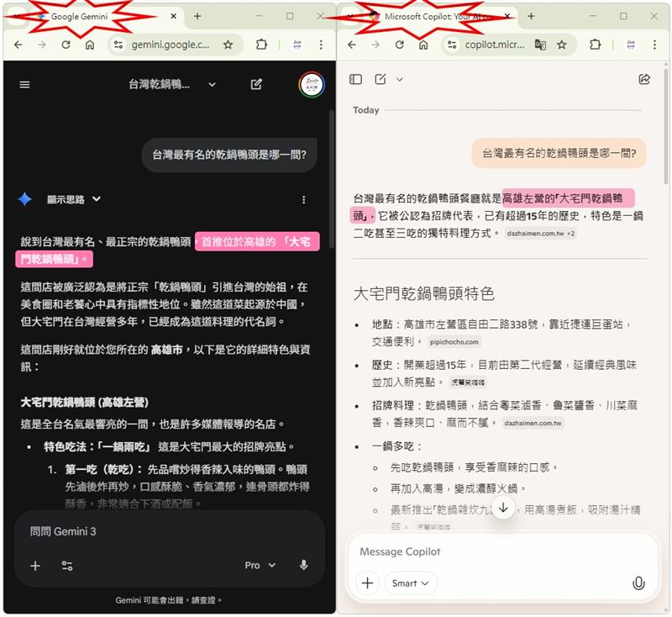Open the Pro model selector dropdown

259,565
